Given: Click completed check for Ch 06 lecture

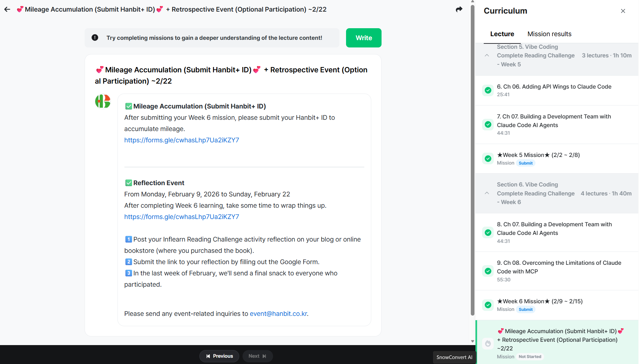Looking at the screenshot, I should [x=488, y=90].
